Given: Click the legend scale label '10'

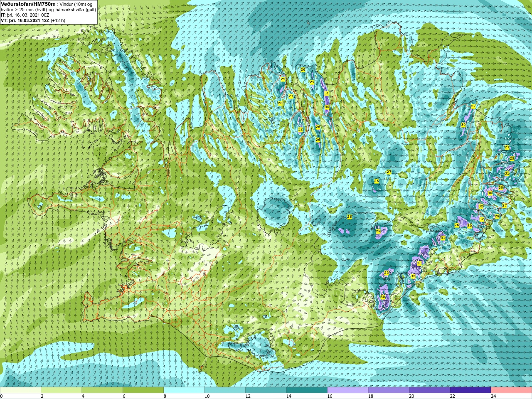Looking at the screenshot, I should click(x=207, y=396).
